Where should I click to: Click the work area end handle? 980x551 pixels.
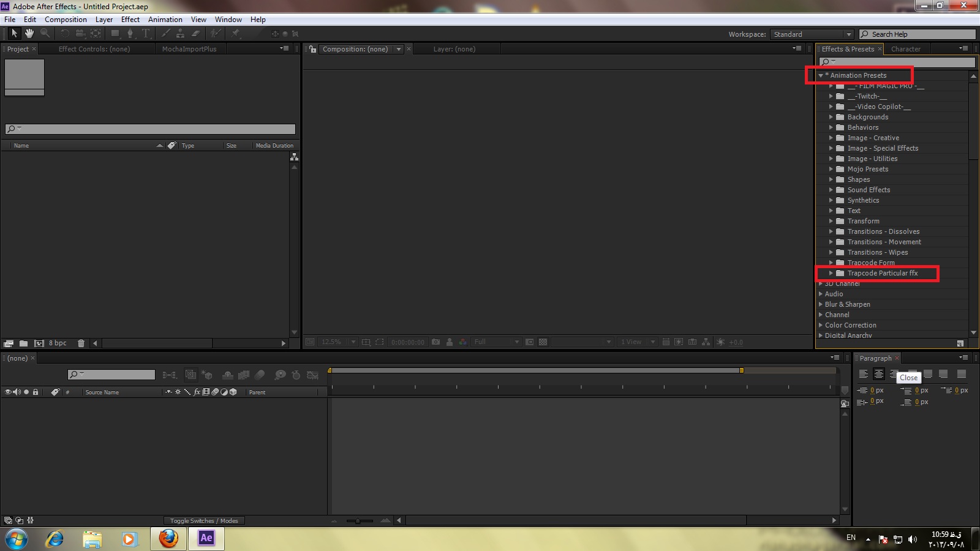click(741, 370)
